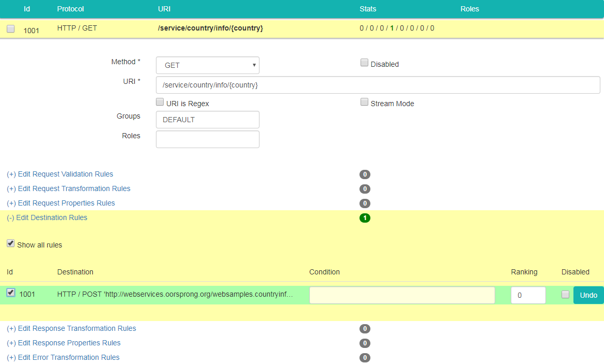
Task: Expand Edit Request Validation Rules
Action: pyautogui.click(x=60, y=174)
